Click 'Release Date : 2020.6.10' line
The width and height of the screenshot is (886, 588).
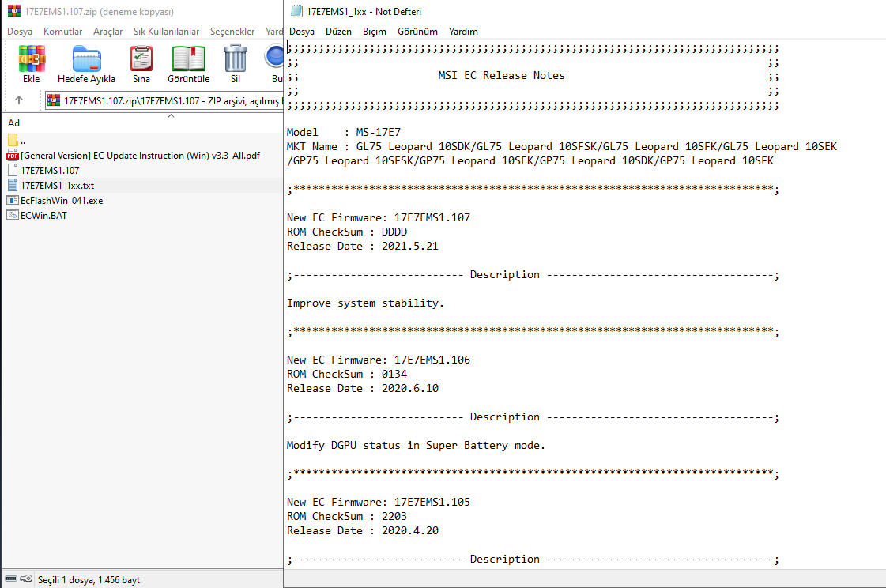point(362,388)
